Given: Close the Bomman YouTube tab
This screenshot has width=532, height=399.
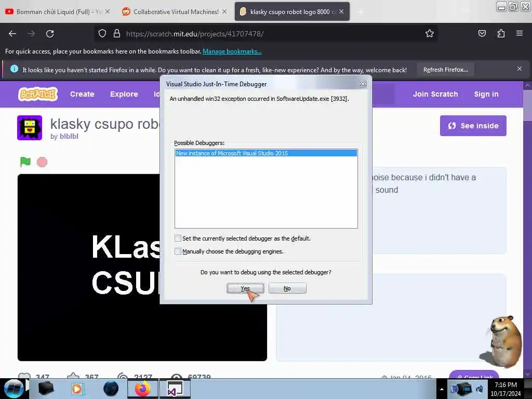Looking at the screenshot, I should (x=107, y=11).
